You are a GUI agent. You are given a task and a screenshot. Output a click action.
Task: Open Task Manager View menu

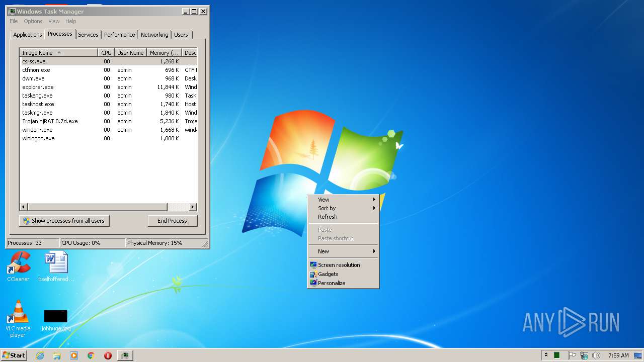coord(54,21)
